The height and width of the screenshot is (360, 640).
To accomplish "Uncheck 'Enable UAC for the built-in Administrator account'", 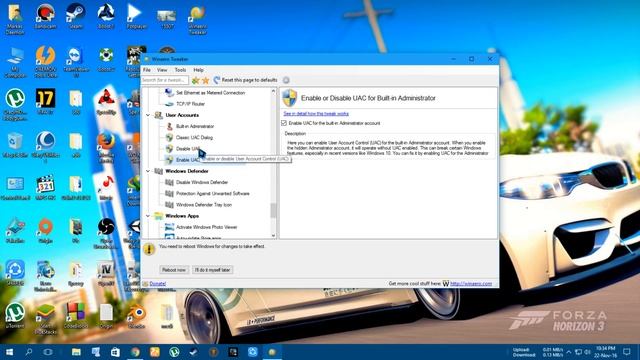I will (284, 123).
